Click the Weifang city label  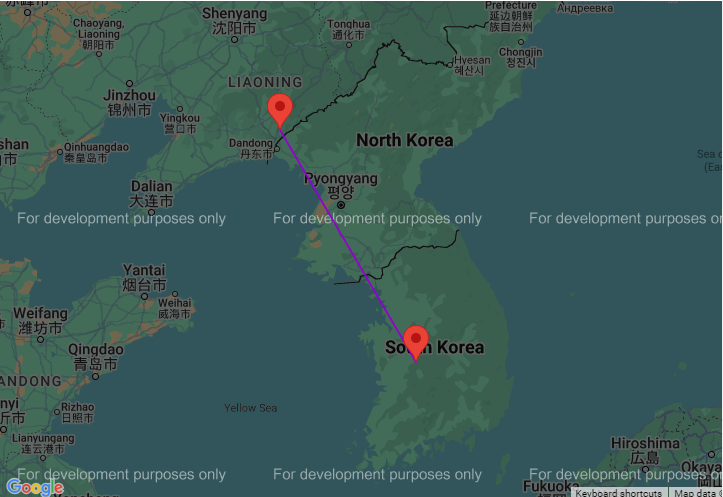click(x=40, y=321)
